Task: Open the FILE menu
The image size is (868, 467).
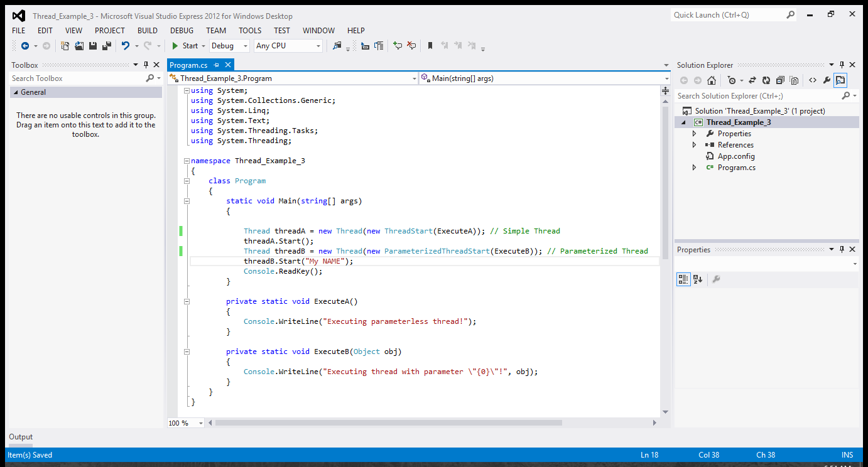Action: [18, 30]
